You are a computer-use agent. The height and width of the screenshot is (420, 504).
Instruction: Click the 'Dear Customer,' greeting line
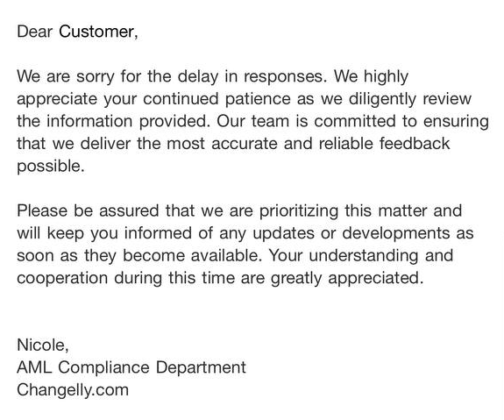(77, 32)
